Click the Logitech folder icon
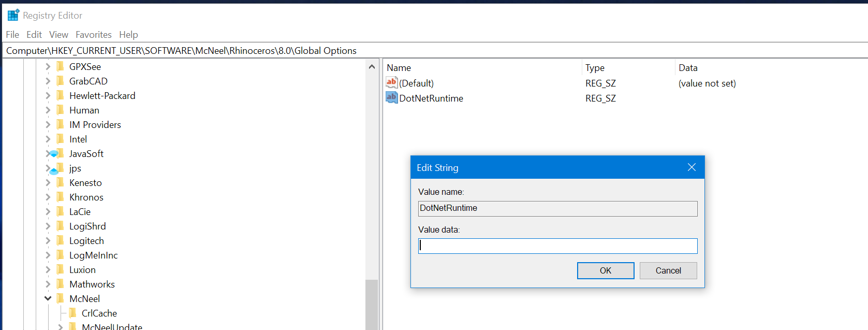The height and width of the screenshot is (330, 868). [61, 240]
